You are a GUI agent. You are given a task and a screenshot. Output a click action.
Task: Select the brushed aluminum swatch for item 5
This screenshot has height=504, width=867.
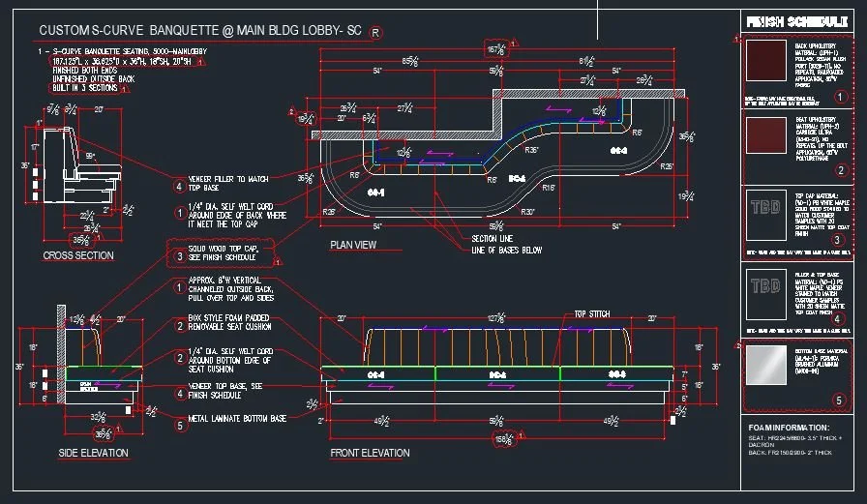(765, 366)
